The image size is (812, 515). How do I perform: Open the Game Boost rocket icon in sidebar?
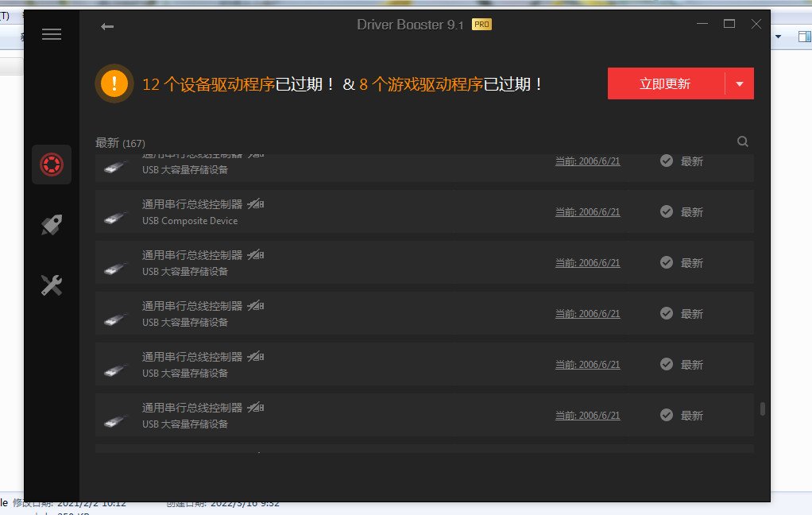[51, 224]
